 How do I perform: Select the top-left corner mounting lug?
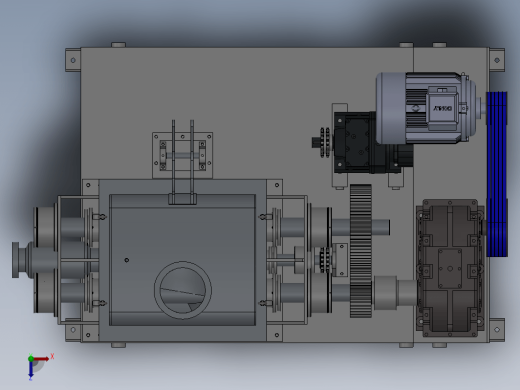click(x=73, y=60)
